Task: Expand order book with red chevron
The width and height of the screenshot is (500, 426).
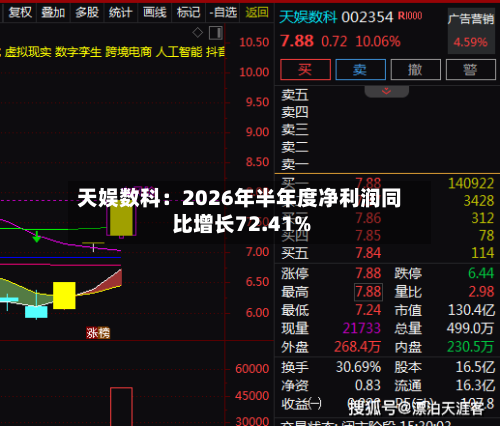Action: tap(387, 91)
